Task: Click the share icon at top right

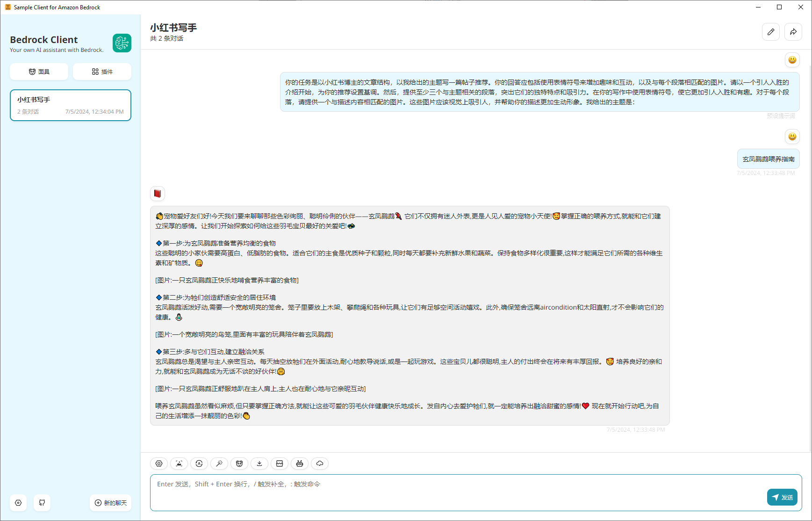Action: click(793, 32)
